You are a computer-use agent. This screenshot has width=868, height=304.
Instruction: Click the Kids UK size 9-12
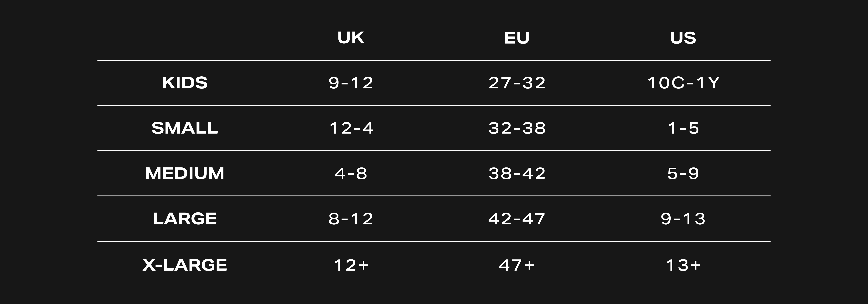pyautogui.click(x=351, y=83)
